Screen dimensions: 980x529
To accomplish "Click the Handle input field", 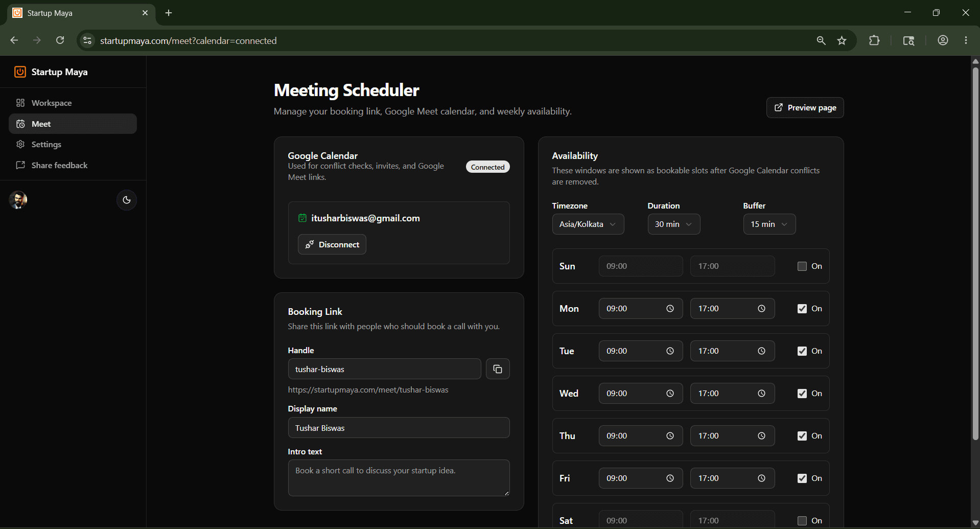I will tap(384, 369).
